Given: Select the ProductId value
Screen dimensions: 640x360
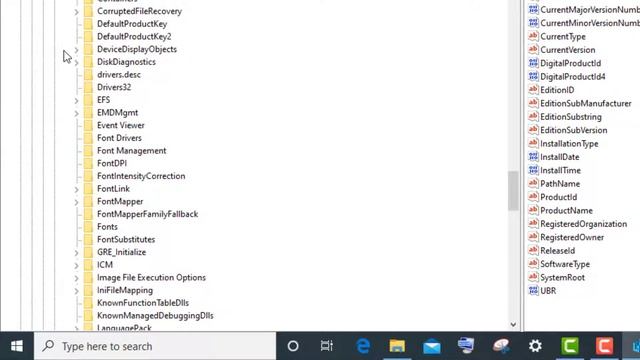Looking at the screenshot, I should coord(558,197).
